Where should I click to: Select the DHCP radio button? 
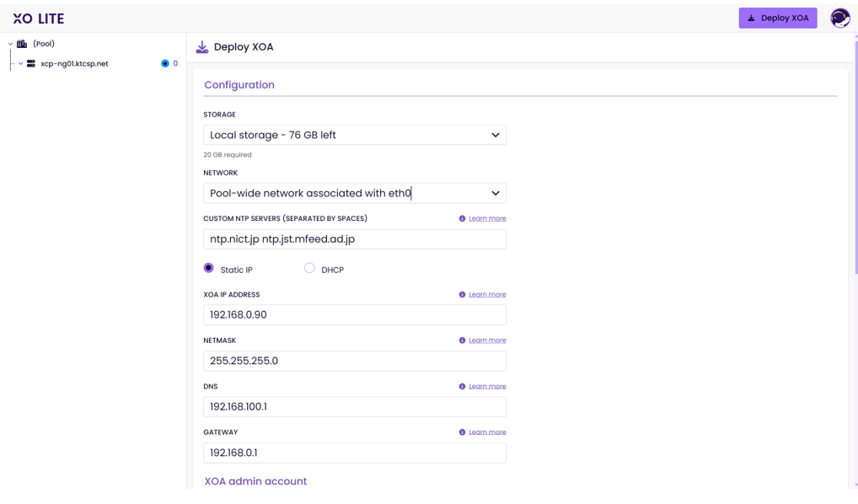click(x=309, y=268)
